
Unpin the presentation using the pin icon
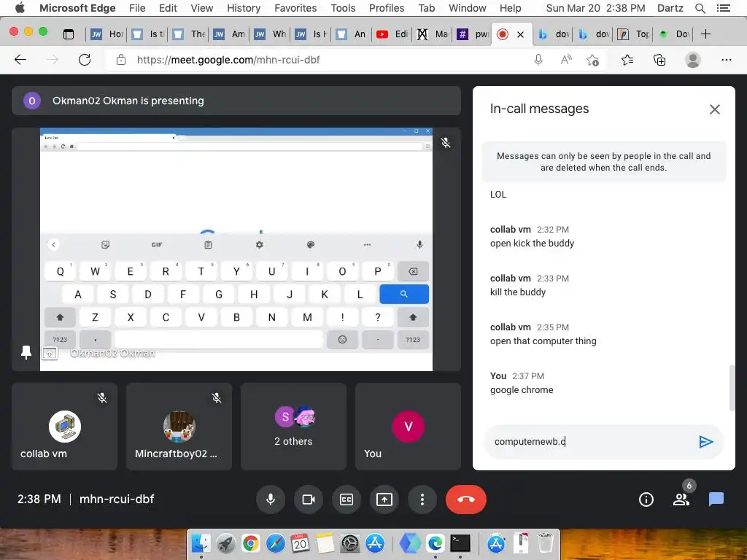pos(26,352)
